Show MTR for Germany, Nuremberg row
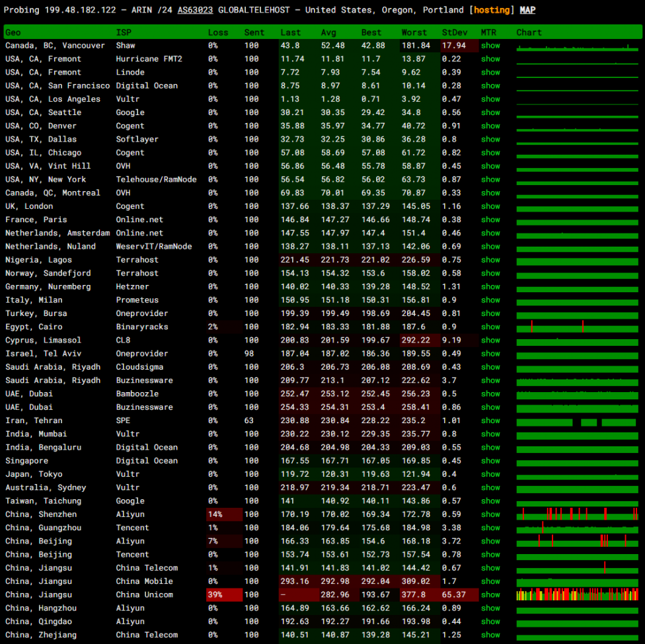Viewport: 645px width, 644px height. pyautogui.click(x=490, y=287)
